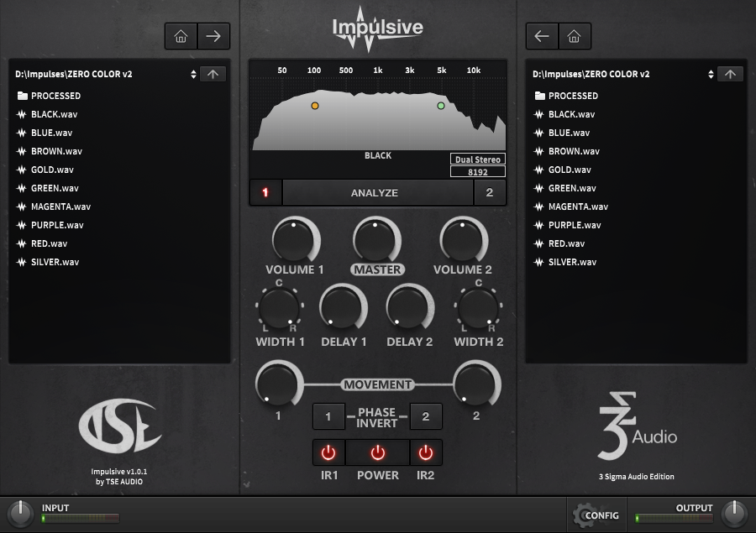This screenshot has height=533, width=756.
Task: Click the right browser home icon
Action: click(x=575, y=36)
